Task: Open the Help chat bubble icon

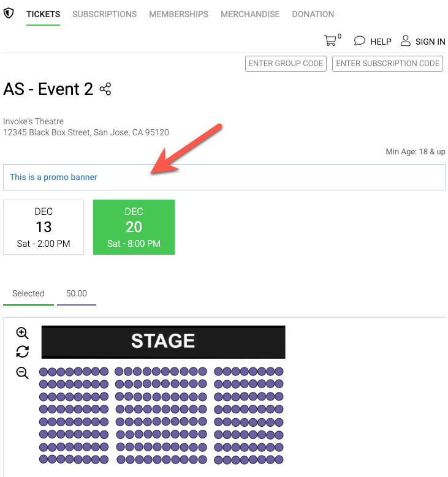Action: [x=359, y=41]
